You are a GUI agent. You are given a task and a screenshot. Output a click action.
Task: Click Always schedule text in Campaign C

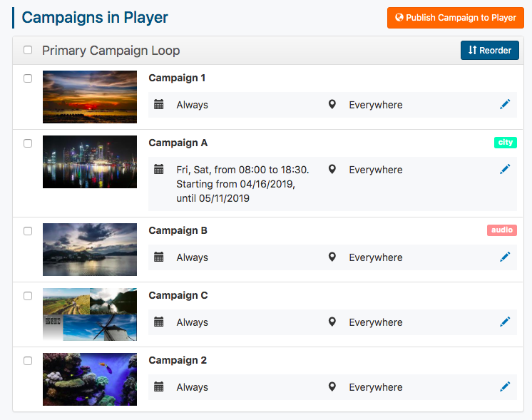point(192,322)
